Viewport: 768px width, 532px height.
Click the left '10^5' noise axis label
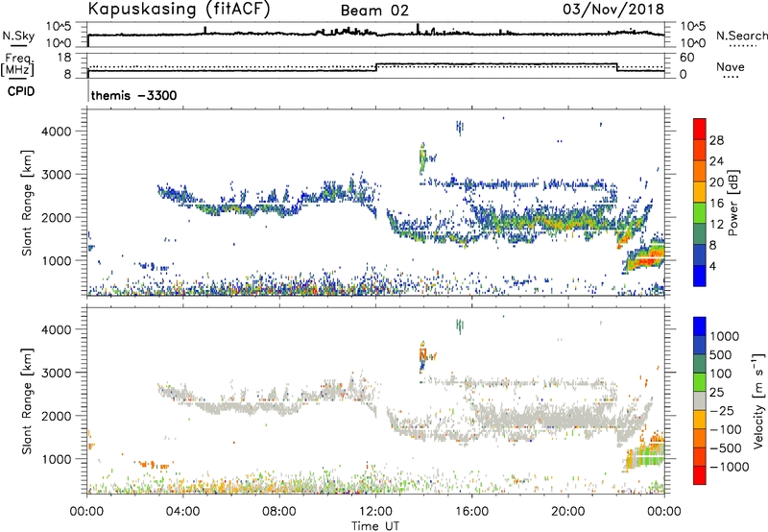[59, 27]
